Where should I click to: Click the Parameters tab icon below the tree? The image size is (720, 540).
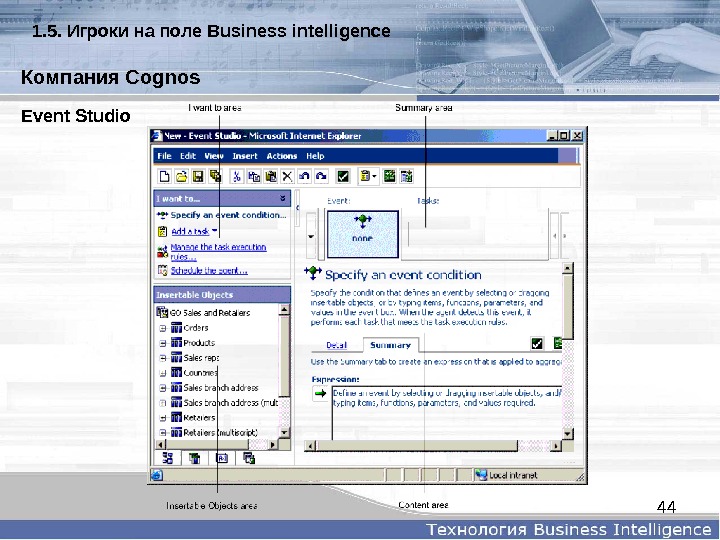click(x=249, y=458)
